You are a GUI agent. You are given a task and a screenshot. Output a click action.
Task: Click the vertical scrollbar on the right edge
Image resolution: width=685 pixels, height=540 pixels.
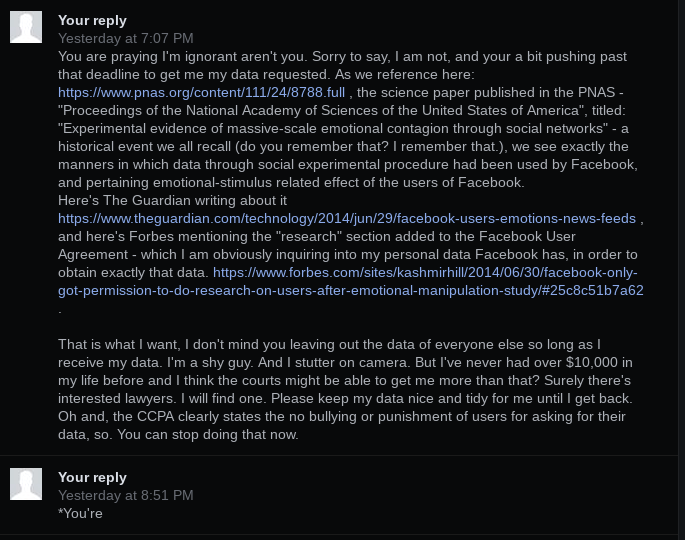pyautogui.click(x=681, y=270)
